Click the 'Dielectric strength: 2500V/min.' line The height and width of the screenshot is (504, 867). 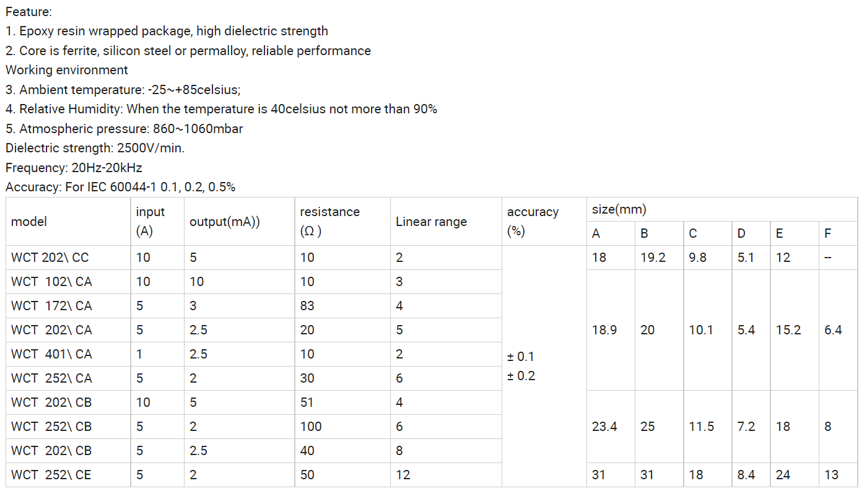(95, 148)
